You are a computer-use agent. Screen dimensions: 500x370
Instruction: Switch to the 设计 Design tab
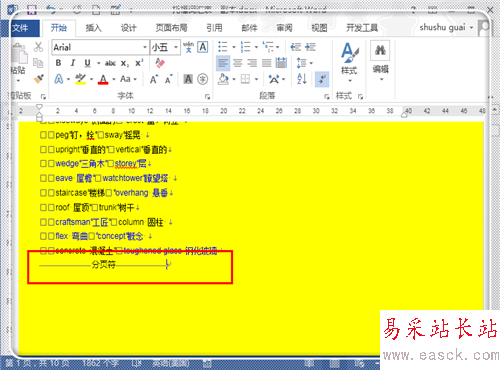coord(129,28)
